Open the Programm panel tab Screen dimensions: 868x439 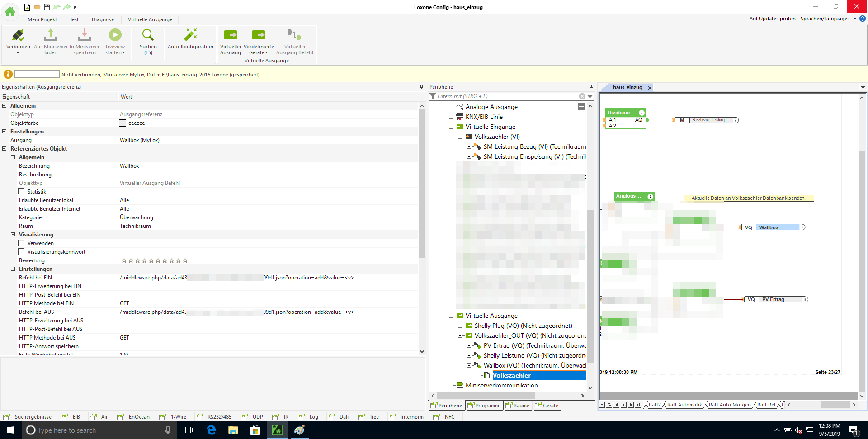coord(483,406)
